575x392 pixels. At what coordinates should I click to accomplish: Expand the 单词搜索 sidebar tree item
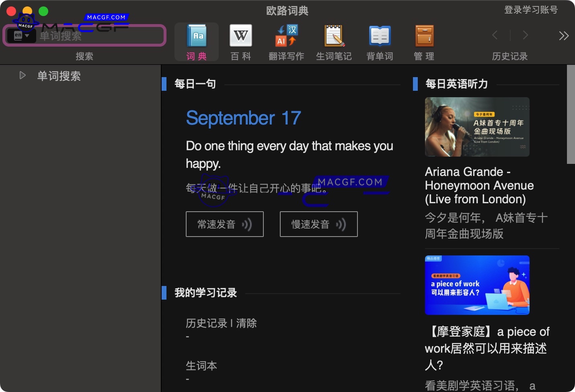[23, 75]
